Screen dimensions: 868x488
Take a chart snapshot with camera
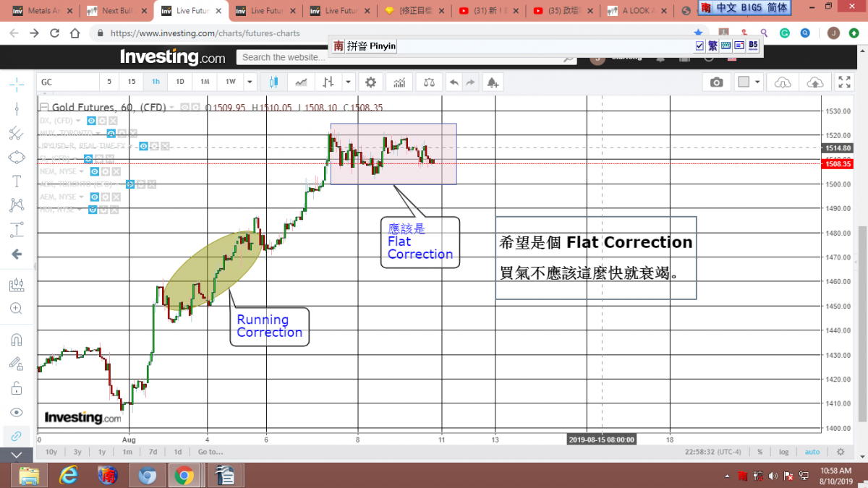[716, 82]
